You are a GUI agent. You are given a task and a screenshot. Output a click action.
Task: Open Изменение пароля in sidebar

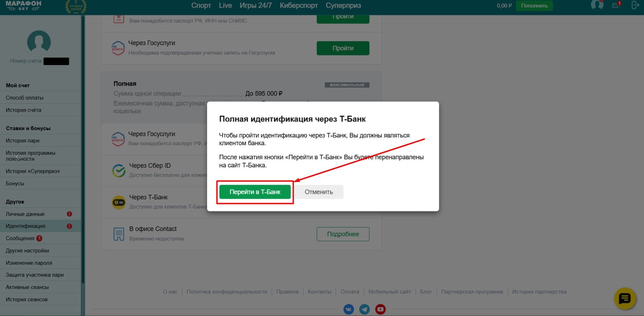click(x=40, y=263)
